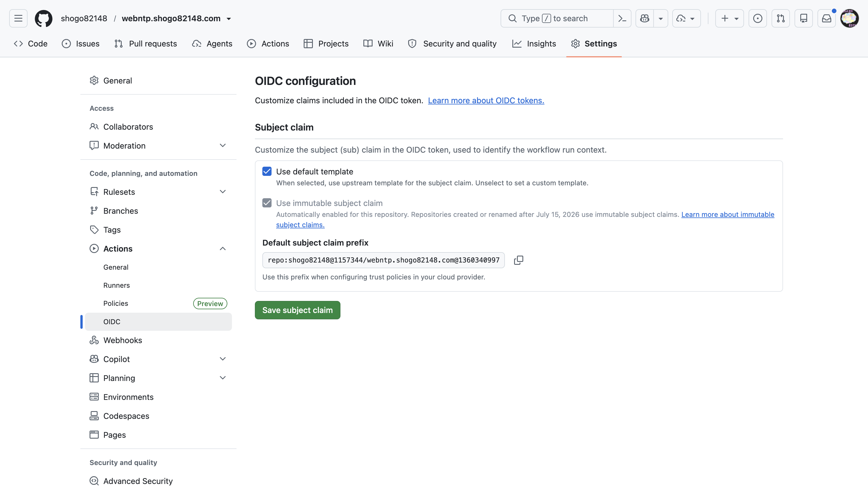
Task: Expand the Moderation section
Action: point(223,145)
